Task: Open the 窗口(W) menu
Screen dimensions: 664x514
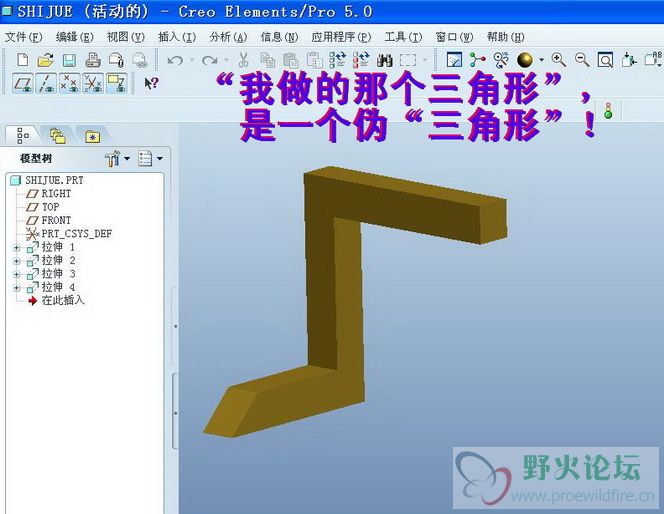Action: 454,37
